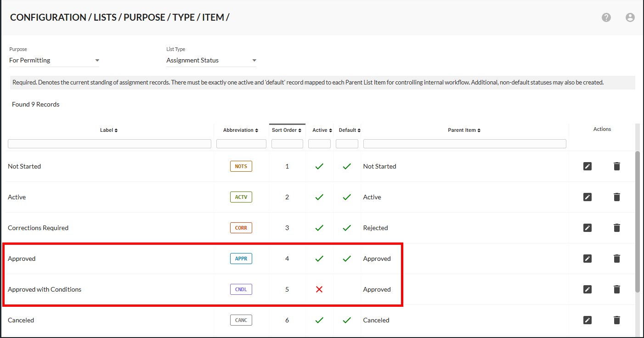Navigate to LISTS in the breadcrumb
This screenshot has width=644, height=338.
105,17
